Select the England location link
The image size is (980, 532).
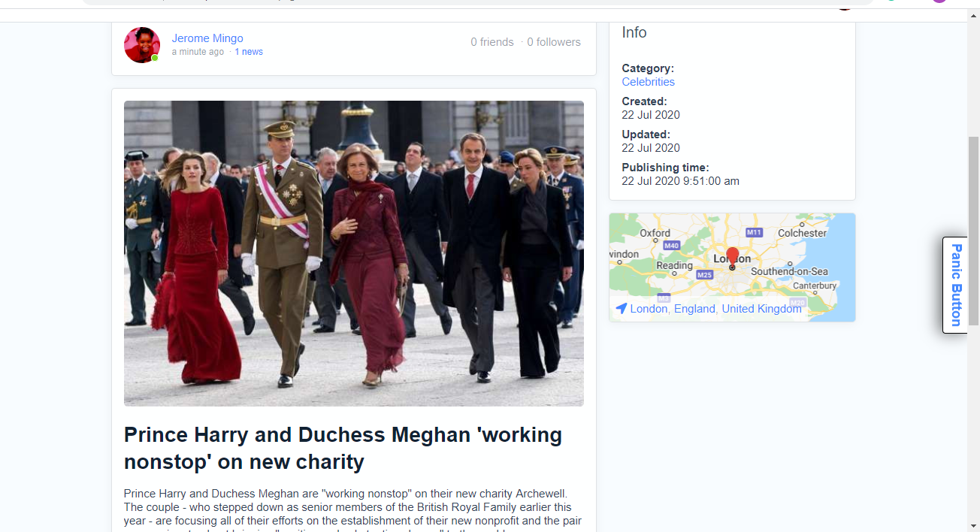696,309
